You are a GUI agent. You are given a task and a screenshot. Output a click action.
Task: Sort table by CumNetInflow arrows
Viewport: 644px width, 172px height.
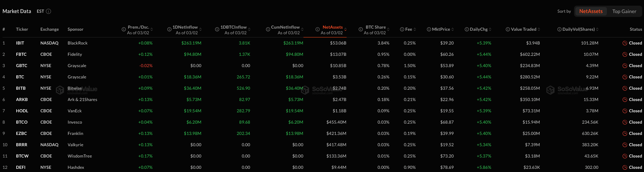point(302,29)
